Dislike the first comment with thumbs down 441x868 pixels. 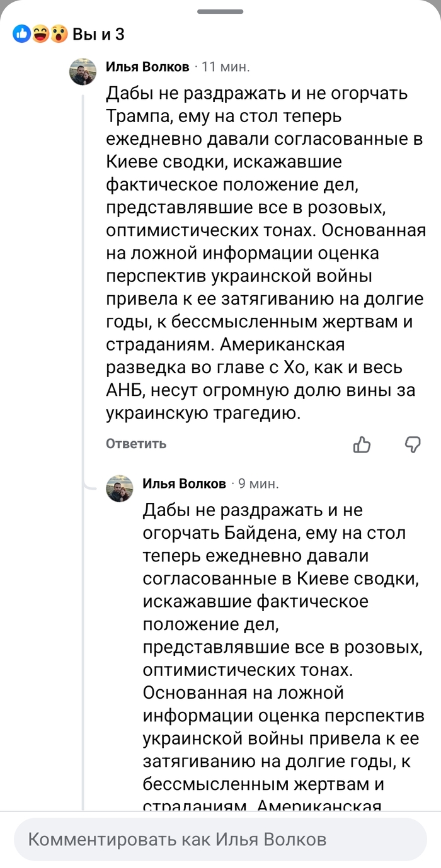click(x=413, y=444)
